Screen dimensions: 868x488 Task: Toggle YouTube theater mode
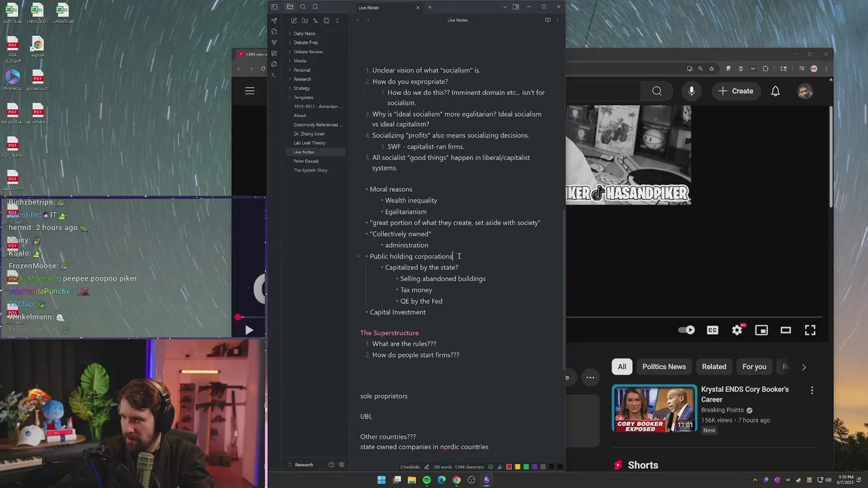786,330
